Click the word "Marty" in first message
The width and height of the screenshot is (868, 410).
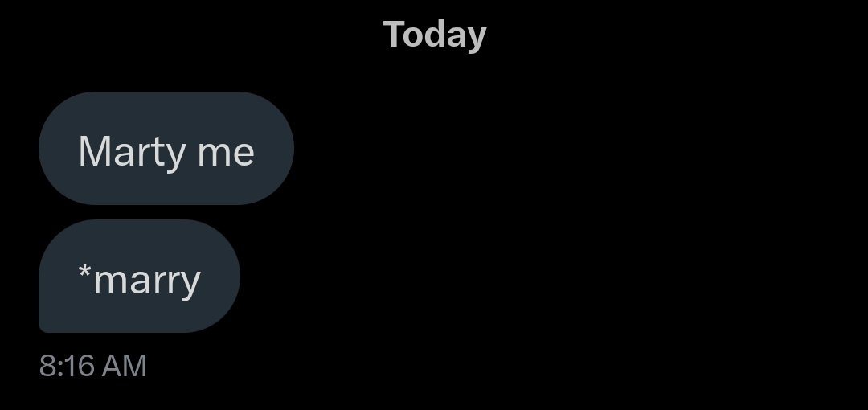pyautogui.click(x=133, y=152)
